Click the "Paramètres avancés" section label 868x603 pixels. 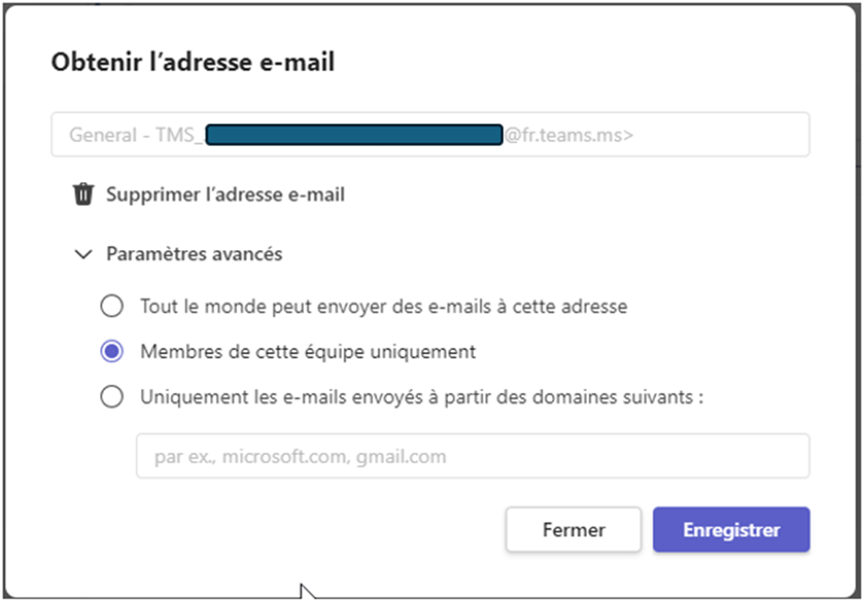click(194, 254)
